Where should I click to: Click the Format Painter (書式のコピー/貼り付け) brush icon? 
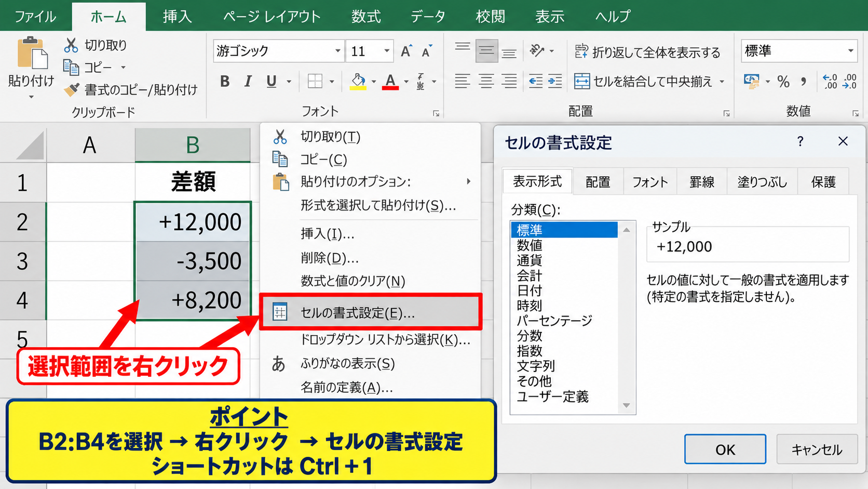(72, 90)
